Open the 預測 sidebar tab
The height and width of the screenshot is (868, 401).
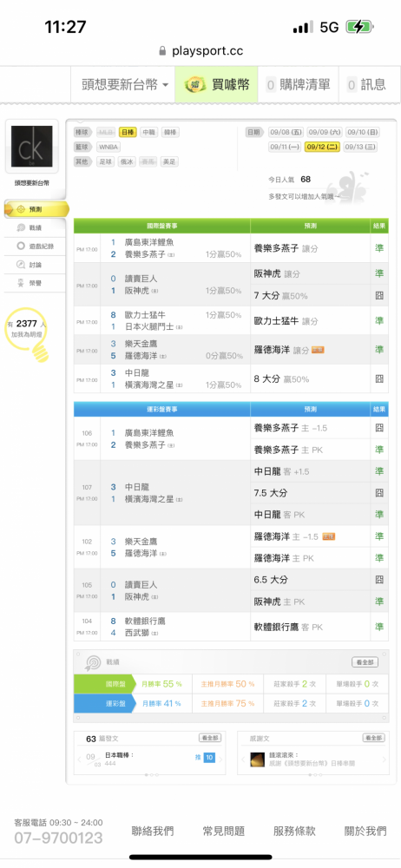[x=35, y=209]
